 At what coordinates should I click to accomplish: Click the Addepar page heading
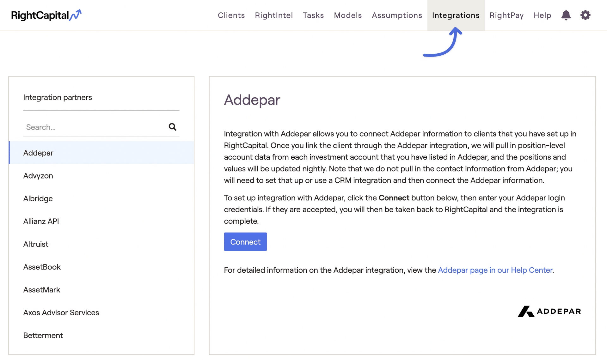tap(252, 100)
